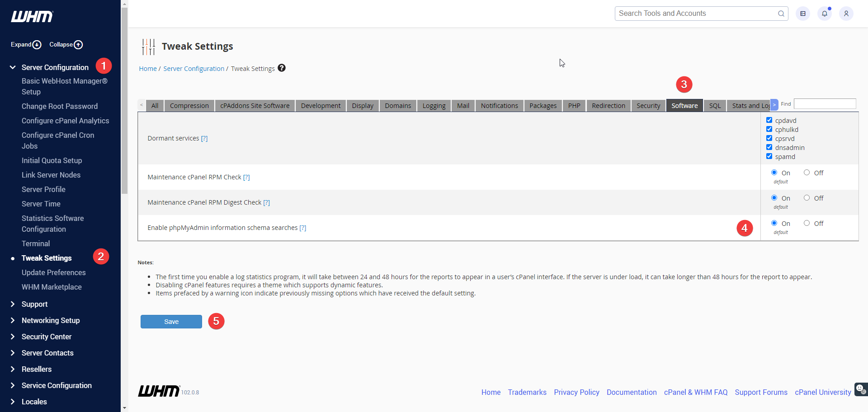Viewport: 868px width, 412px height.
Task: Open Privacy Policy footer link
Action: pos(576,392)
